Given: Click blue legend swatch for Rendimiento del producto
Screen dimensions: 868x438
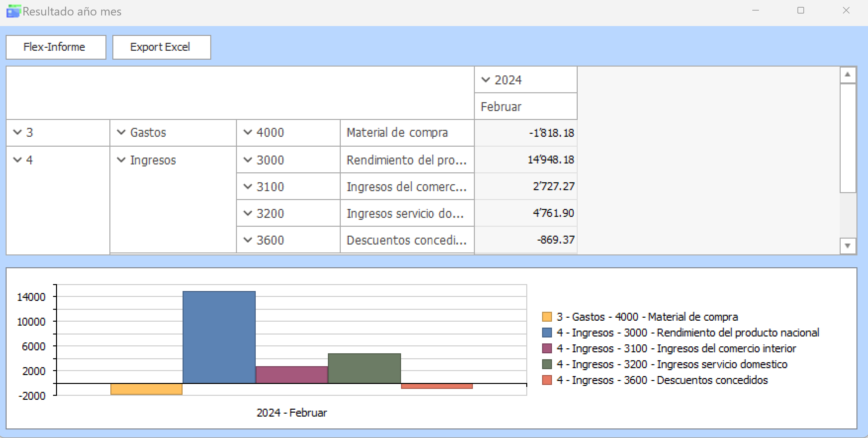Looking at the screenshot, I should click(x=547, y=333).
